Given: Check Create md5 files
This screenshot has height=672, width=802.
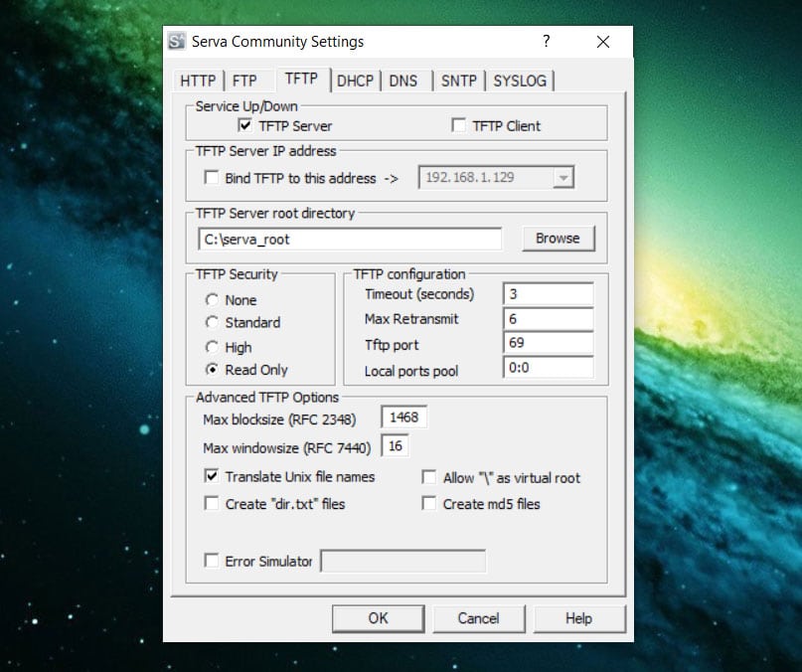Looking at the screenshot, I should [429, 503].
